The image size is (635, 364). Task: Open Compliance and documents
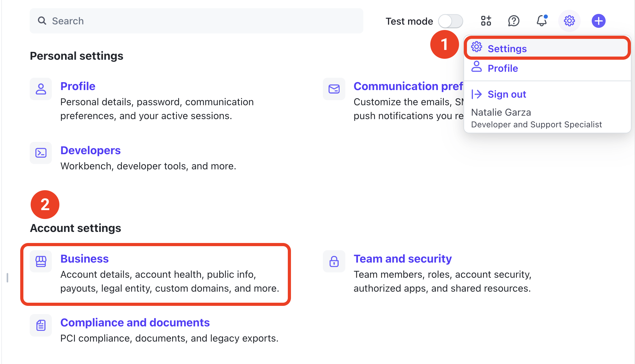coord(135,322)
